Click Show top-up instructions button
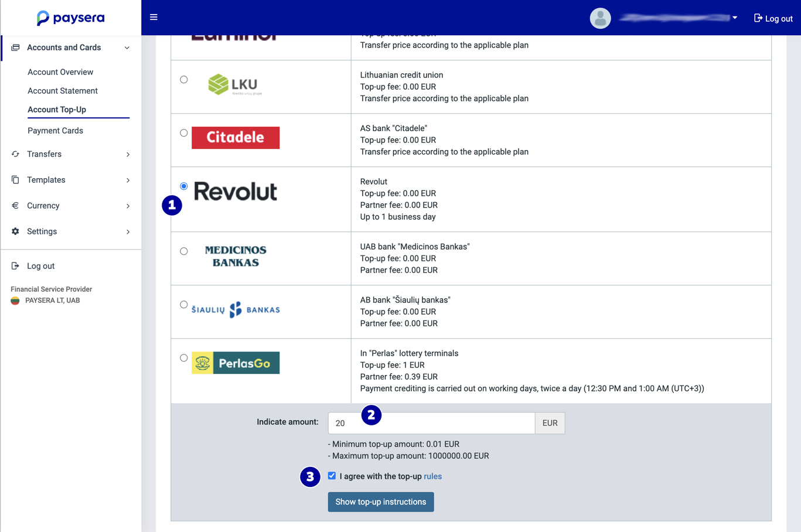This screenshot has width=801, height=532. (381, 502)
